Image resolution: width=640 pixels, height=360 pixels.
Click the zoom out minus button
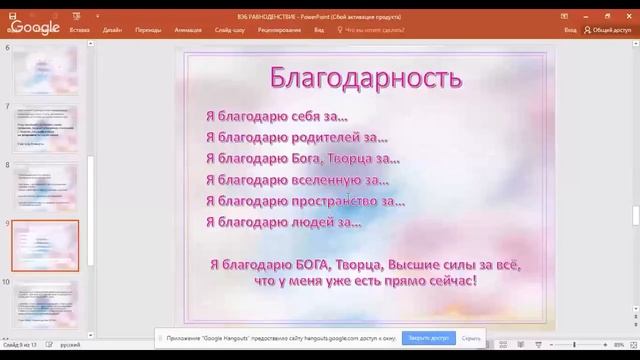pyautogui.click(x=551, y=345)
